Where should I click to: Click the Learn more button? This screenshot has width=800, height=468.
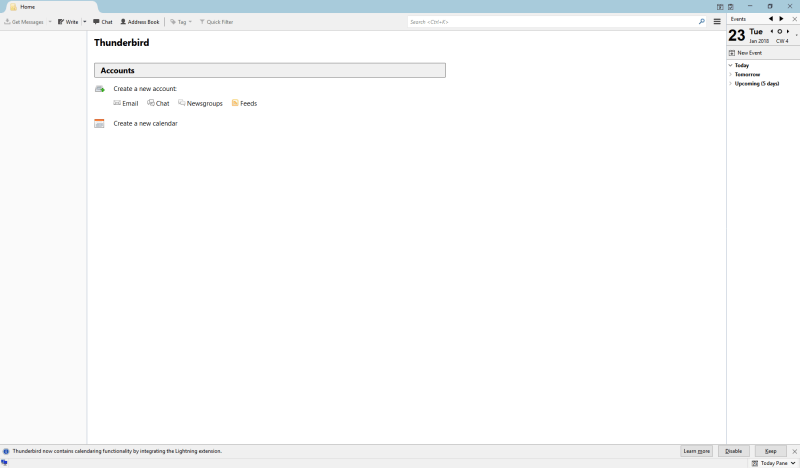[x=696, y=451]
